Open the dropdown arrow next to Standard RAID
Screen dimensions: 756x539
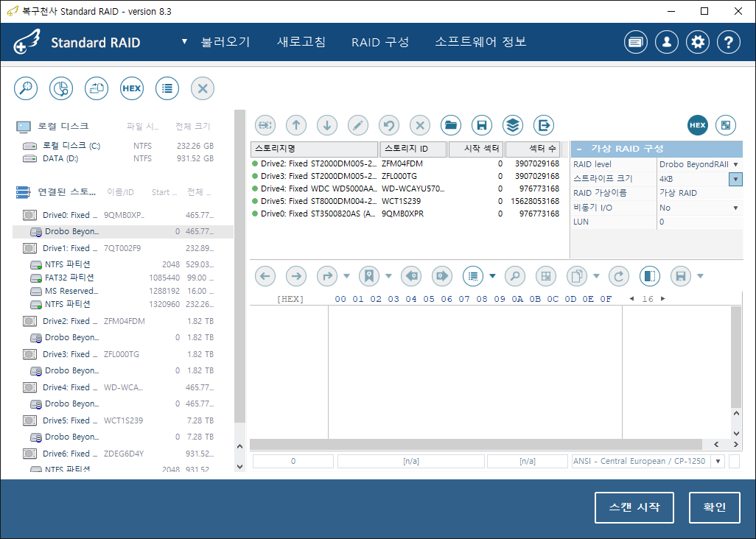click(x=184, y=42)
